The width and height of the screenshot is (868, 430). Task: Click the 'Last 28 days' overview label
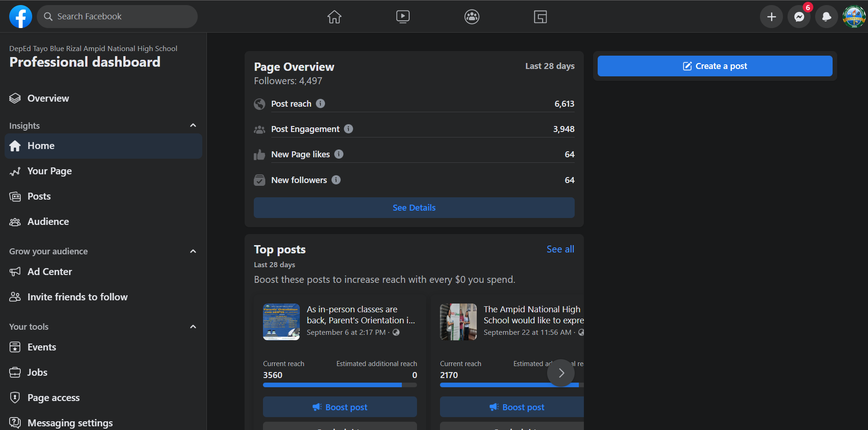[x=550, y=66]
